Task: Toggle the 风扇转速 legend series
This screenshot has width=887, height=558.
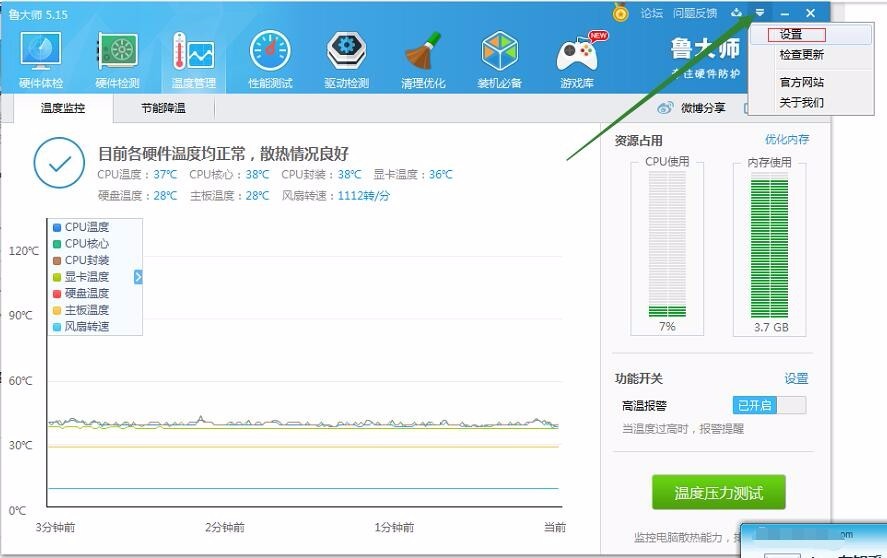Action: click(81, 327)
